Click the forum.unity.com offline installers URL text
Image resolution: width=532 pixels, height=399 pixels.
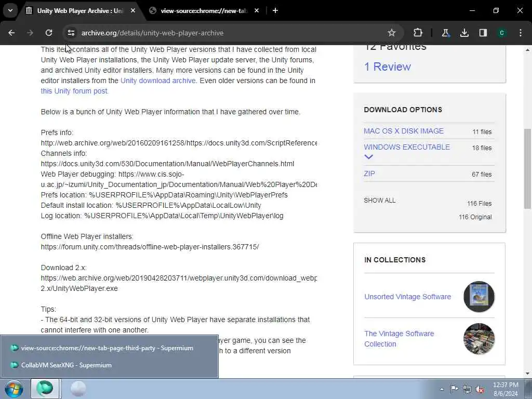(150, 247)
